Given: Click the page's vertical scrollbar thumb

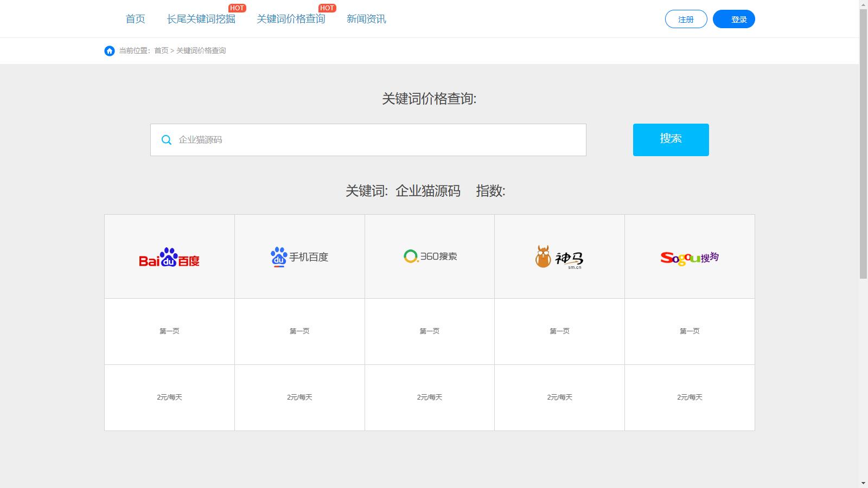Looking at the screenshot, I should point(863,141).
